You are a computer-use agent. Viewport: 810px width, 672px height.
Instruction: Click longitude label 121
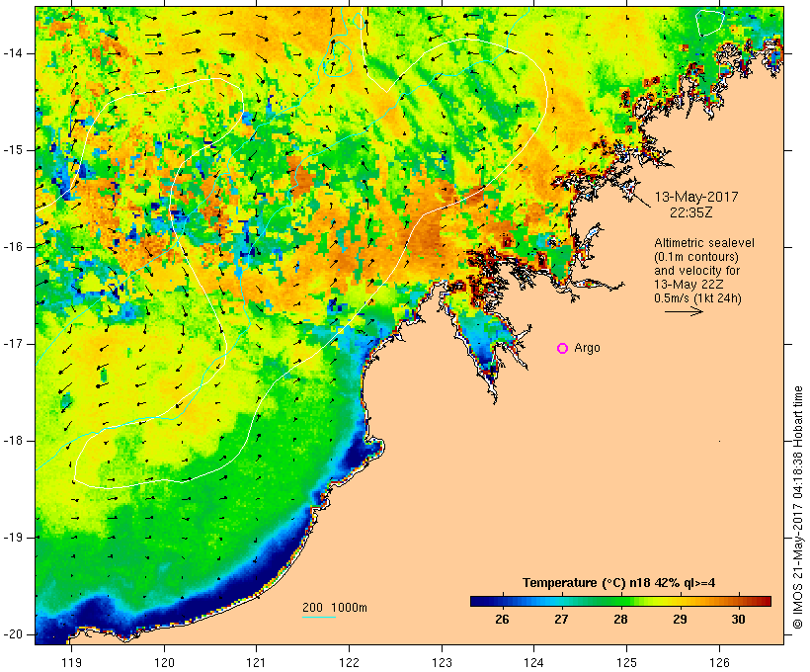(x=256, y=662)
